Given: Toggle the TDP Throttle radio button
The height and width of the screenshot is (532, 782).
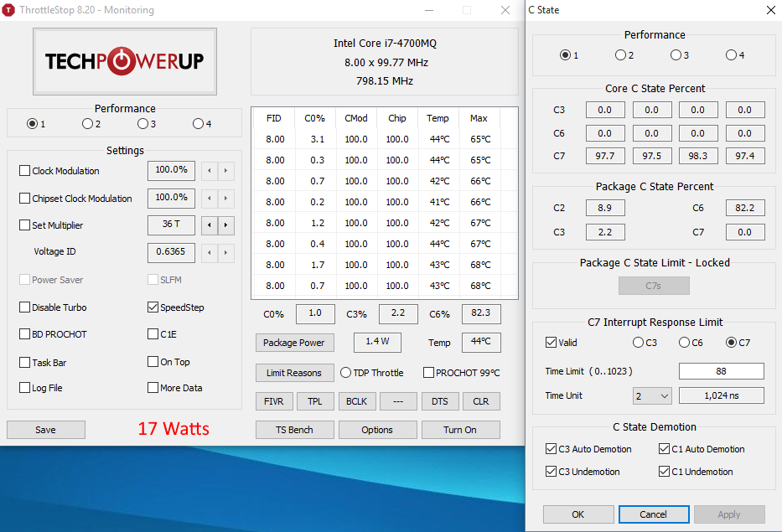Looking at the screenshot, I should tap(346, 373).
